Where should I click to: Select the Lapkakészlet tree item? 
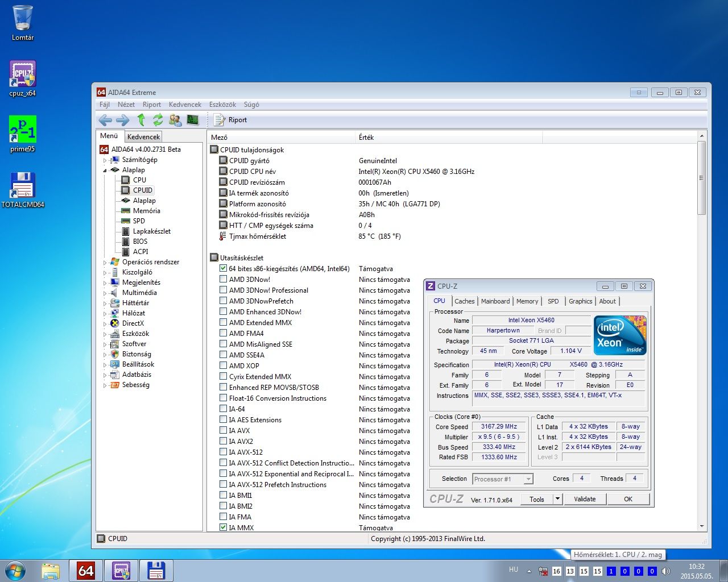point(152,231)
